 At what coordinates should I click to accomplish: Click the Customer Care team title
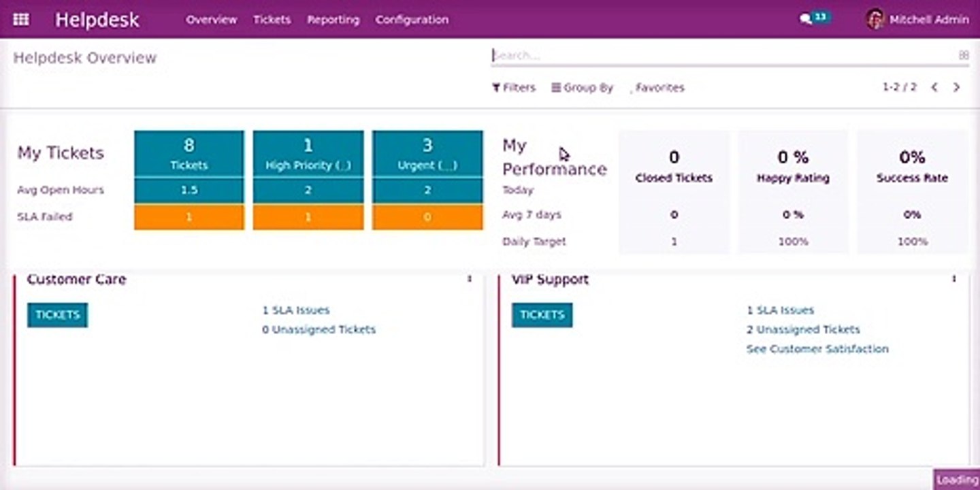pos(76,279)
